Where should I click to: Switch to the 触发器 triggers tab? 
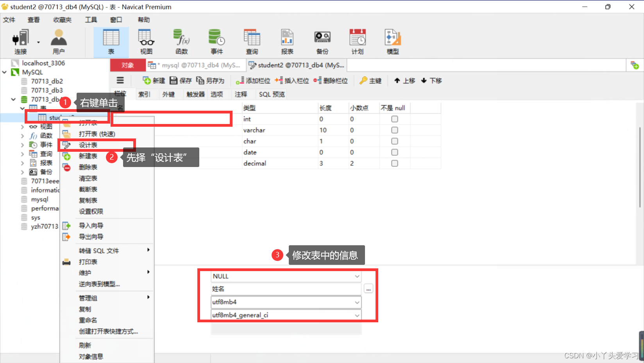(195, 94)
